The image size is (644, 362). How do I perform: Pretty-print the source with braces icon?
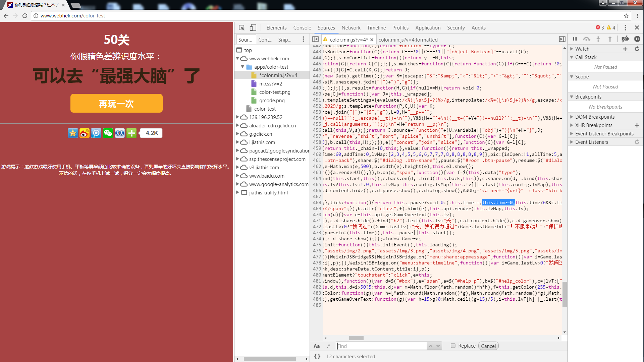tap(317, 356)
